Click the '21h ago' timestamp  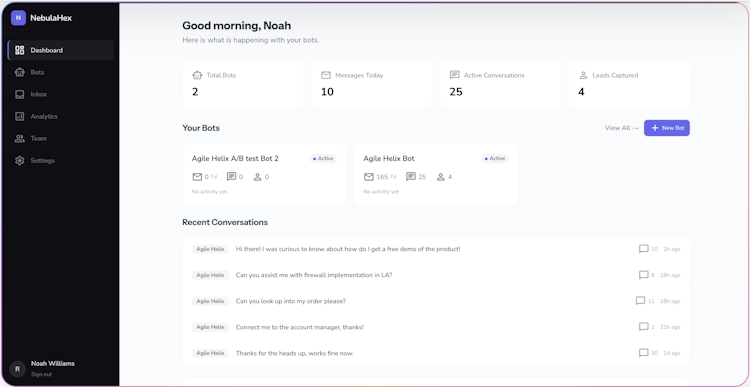pos(670,327)
